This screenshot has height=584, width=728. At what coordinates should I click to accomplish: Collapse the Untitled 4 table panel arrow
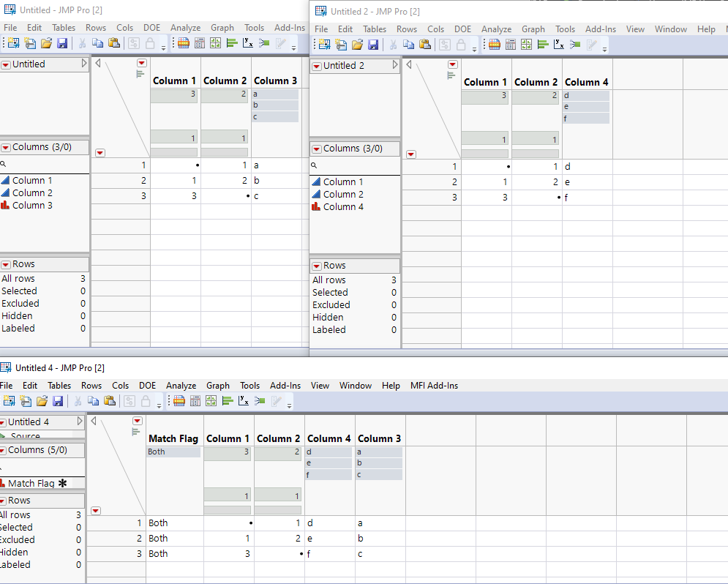(79, 421)
